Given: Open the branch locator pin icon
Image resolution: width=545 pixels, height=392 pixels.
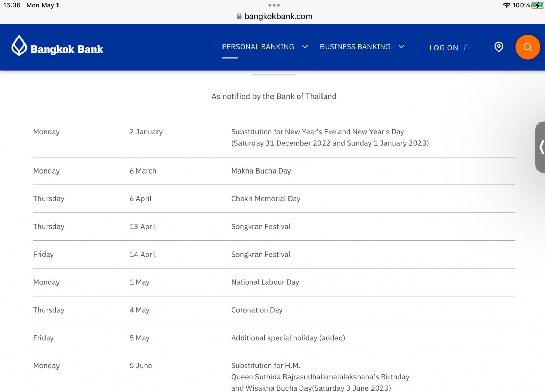Looking at the screenshot, I should [499, 47].
